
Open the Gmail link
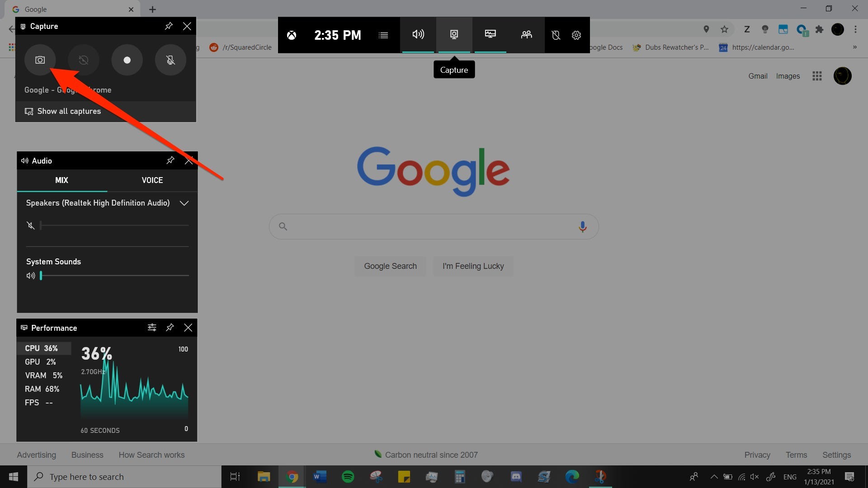coord(758,76)
